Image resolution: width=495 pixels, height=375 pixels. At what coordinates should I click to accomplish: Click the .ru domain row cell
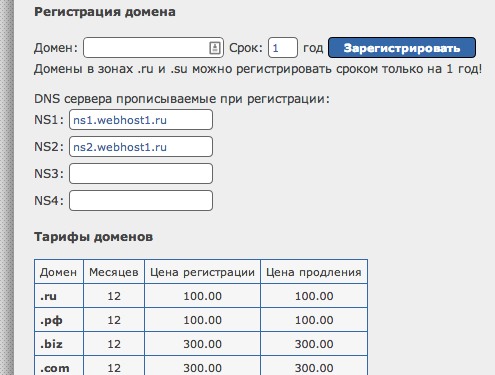click(x=59, y=296)
